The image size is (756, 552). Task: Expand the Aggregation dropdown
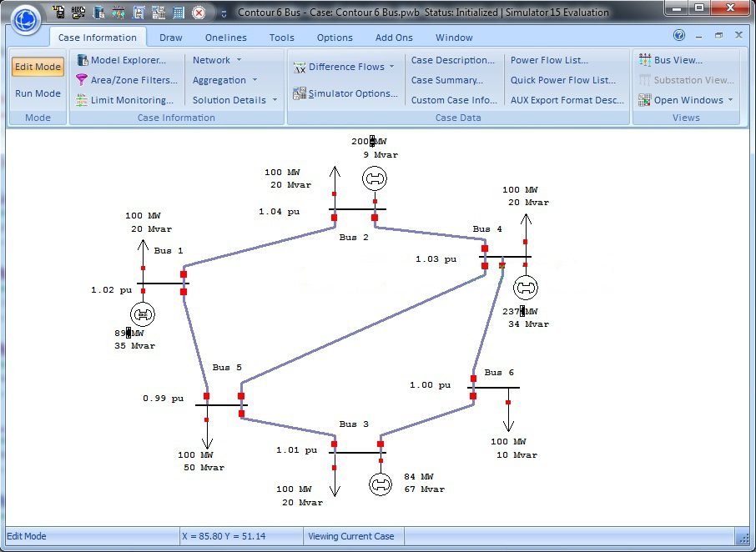pyautogui.click(x=224, y=80)
